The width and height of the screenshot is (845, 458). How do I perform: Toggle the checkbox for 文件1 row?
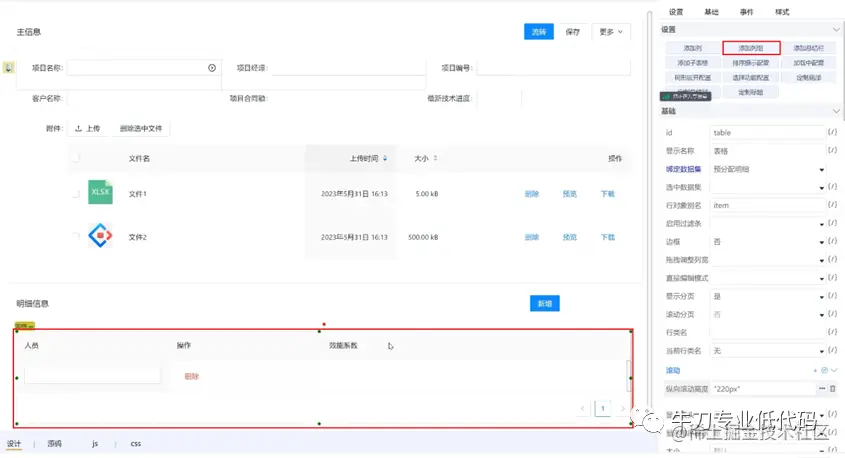[x=75, y=194]
